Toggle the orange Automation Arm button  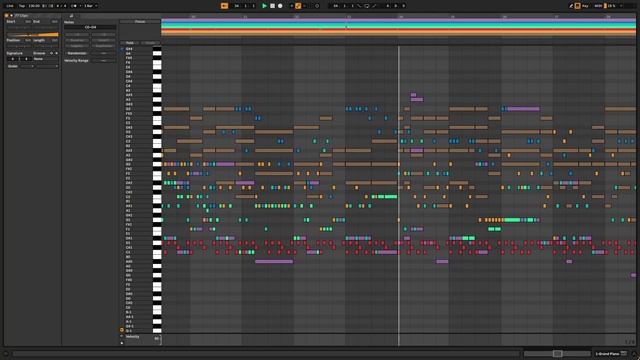click(x=298, y=6)
